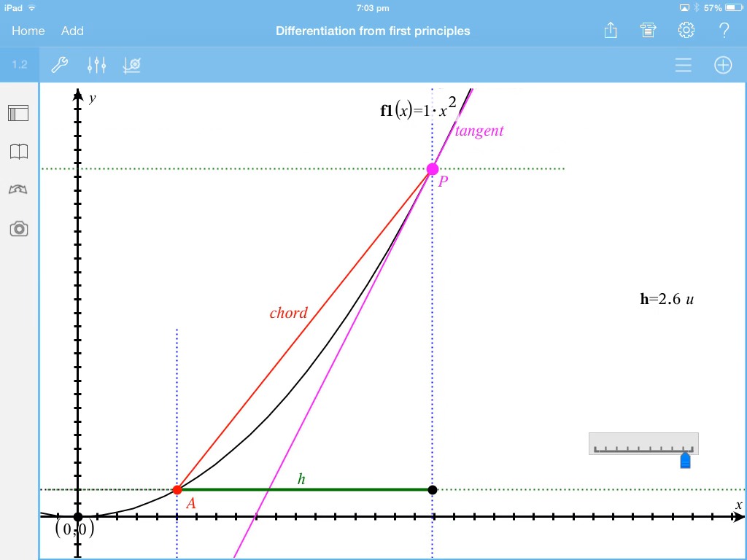Open the settings gear icon
Image resolution: width=747 pixels, height=560 pixels.
coord(686,31)
